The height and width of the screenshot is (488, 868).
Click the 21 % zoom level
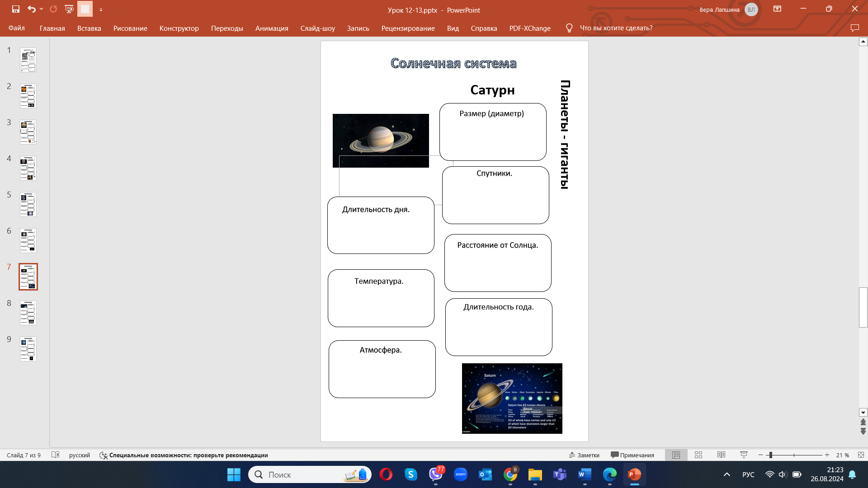point(842,455)
